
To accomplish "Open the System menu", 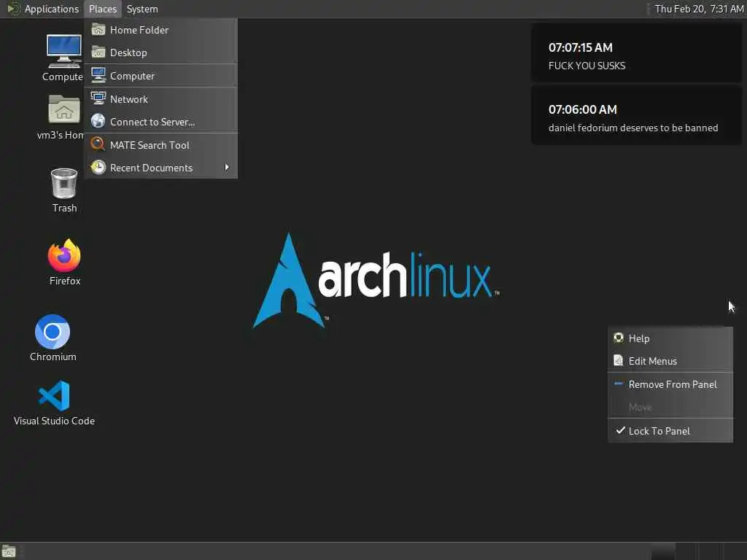I will point(142,9).
